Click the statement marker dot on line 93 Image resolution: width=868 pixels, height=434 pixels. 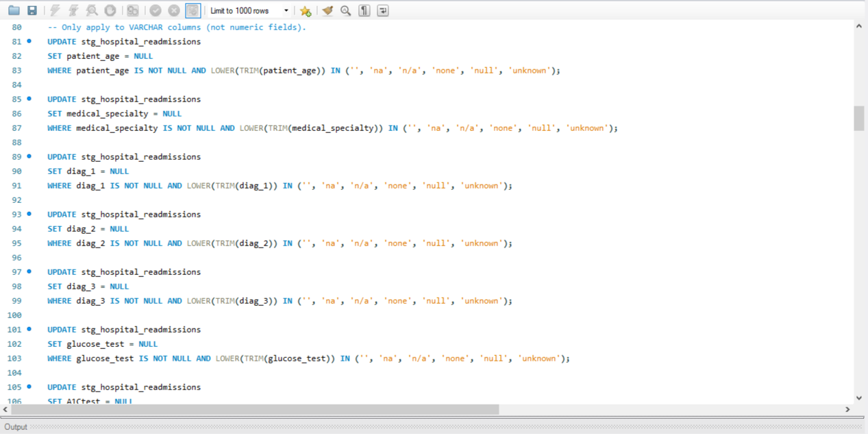[x=29, y=214]
